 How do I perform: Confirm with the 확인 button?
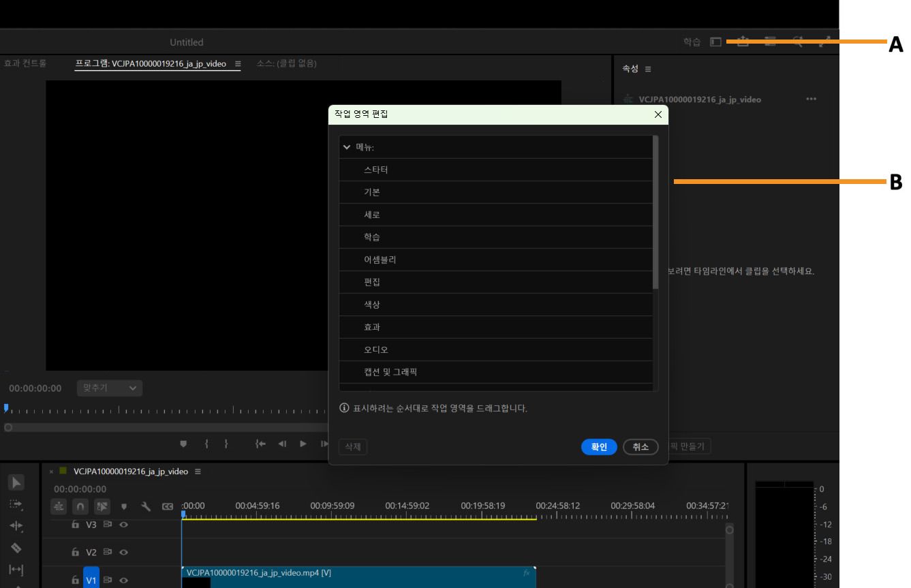(x=598, y=447)
